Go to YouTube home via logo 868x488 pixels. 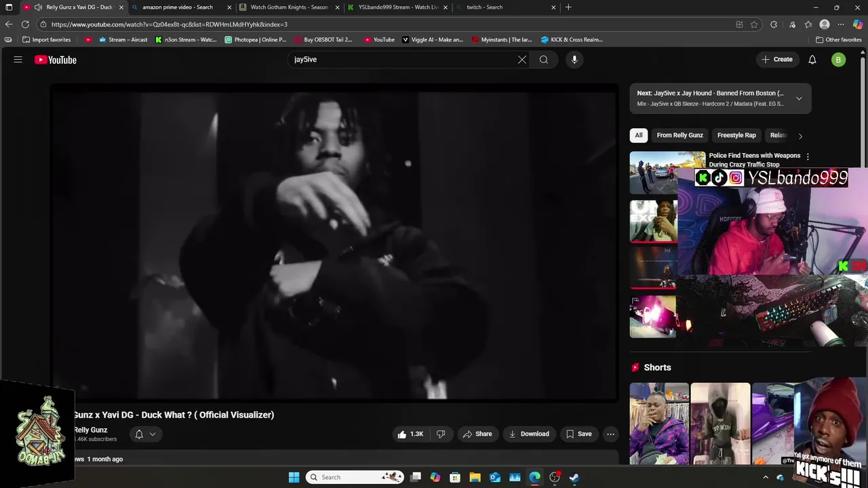coord(56,60)
